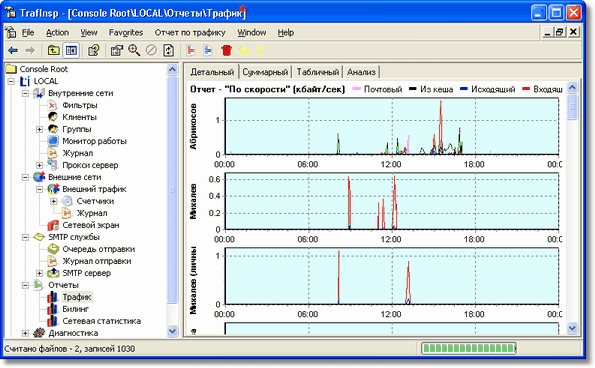Click the yellow dollar sign toolbar icon
This screenshot has height=368, width=595.
260,50
